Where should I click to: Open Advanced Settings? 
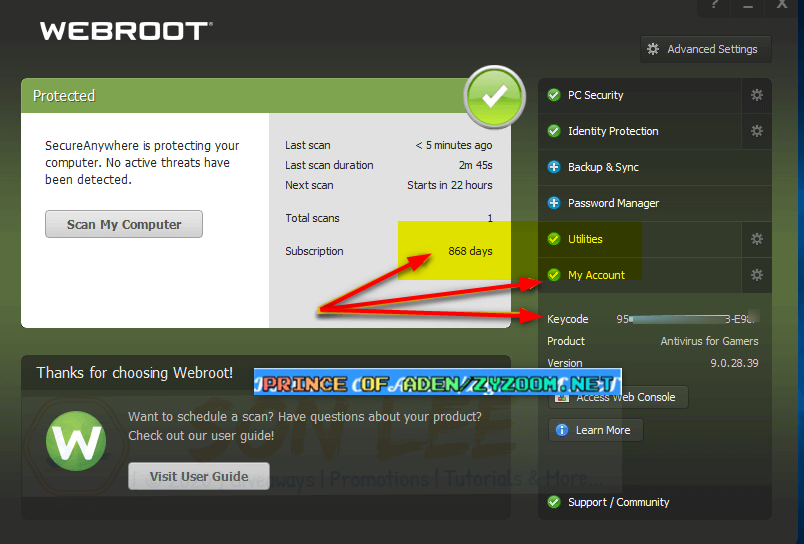click(x=706, y=49)
